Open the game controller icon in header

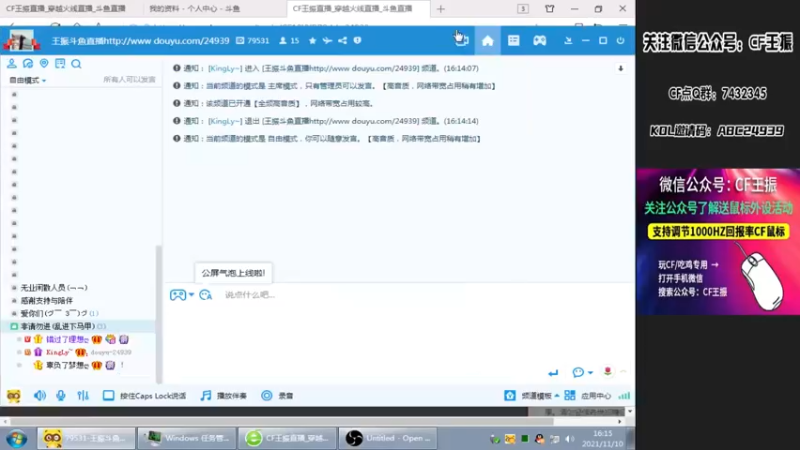coord(539,41)
